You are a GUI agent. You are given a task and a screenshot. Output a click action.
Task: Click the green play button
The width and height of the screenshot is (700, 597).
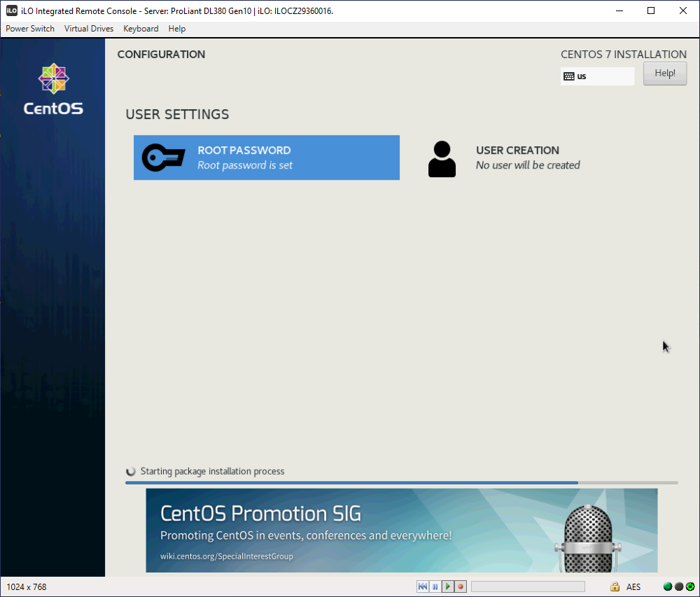click(x=448, y=587)
